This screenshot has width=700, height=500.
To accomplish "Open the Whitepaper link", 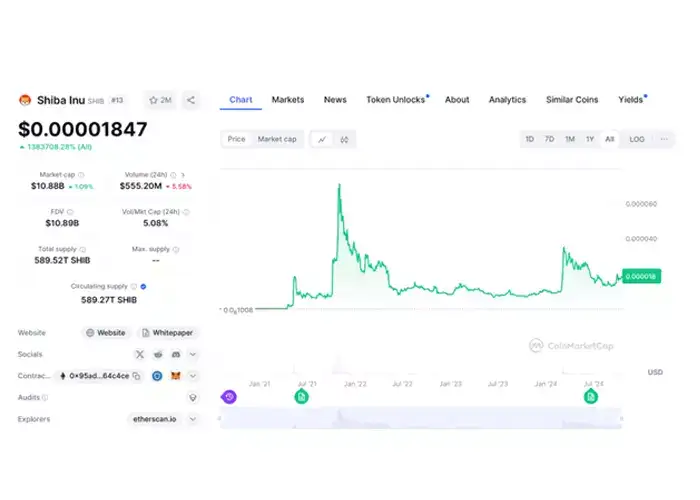I will (168, 332).
